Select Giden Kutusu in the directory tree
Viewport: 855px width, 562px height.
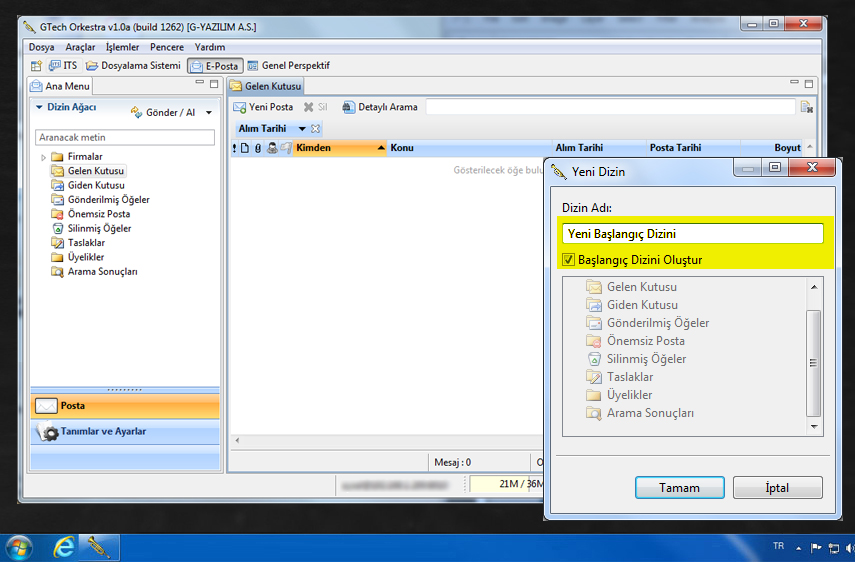pos(88,185)
